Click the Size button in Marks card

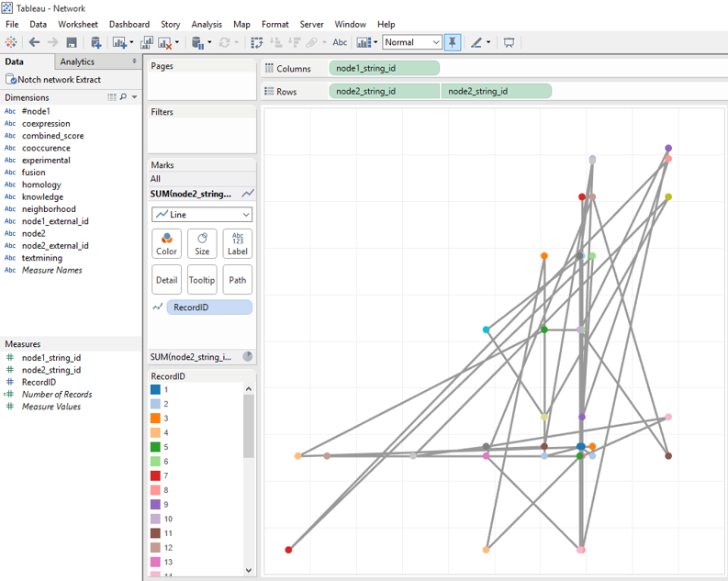202,243
